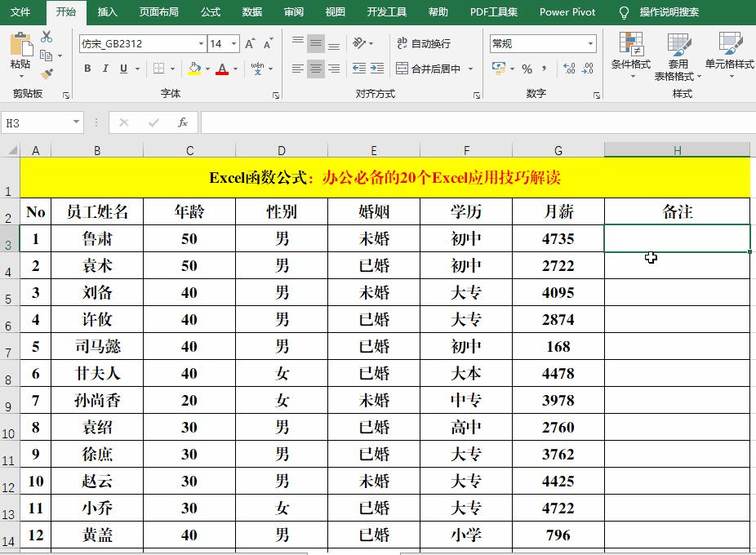Toggle the comma thousands separator style
Image resolution: width=756 pixels, height=555 pixels.
[x=545, y=68]
